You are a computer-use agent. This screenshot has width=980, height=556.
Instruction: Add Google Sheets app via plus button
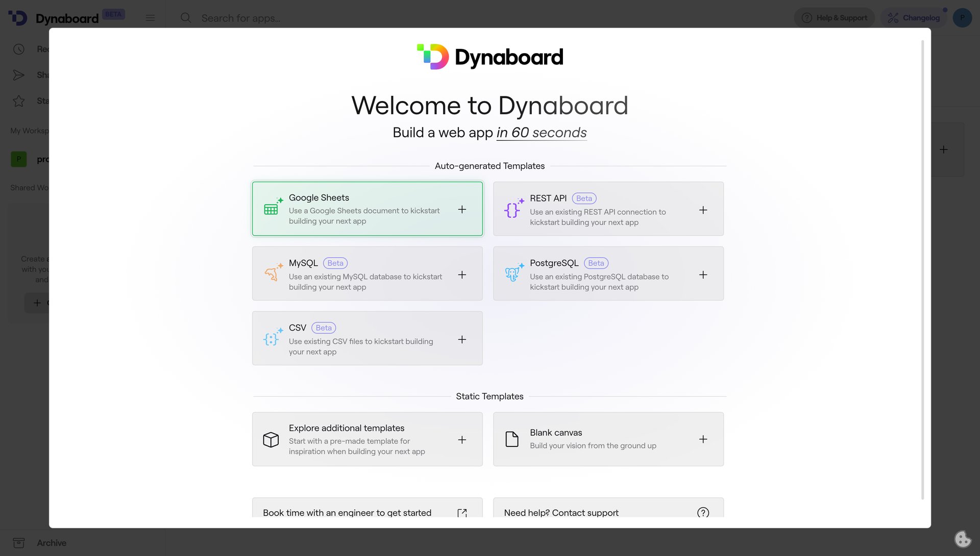[462, 209]
